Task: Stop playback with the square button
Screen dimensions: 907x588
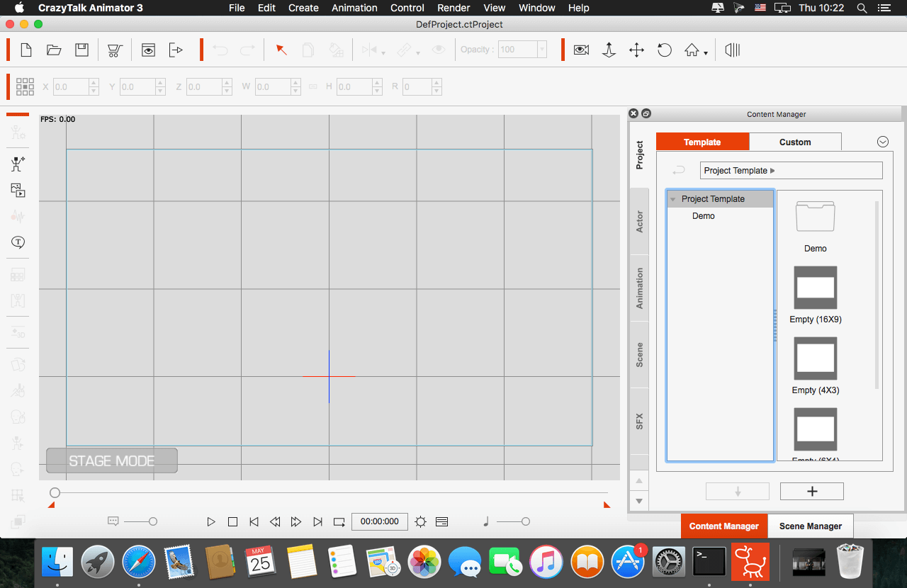Action: pyautogui.click(x=232, y=522)
